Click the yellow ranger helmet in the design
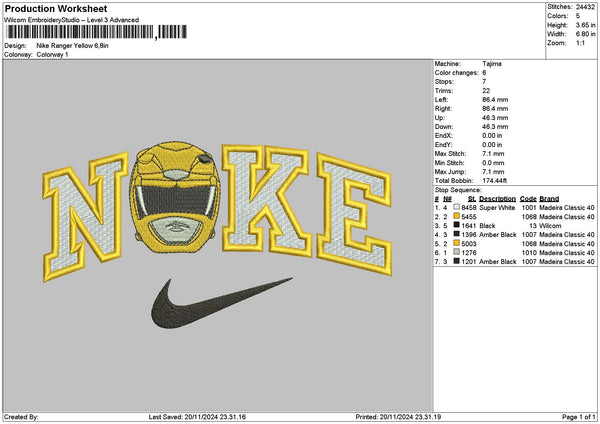The width and height of the screenshot is (600, 424). coord(175,197)
